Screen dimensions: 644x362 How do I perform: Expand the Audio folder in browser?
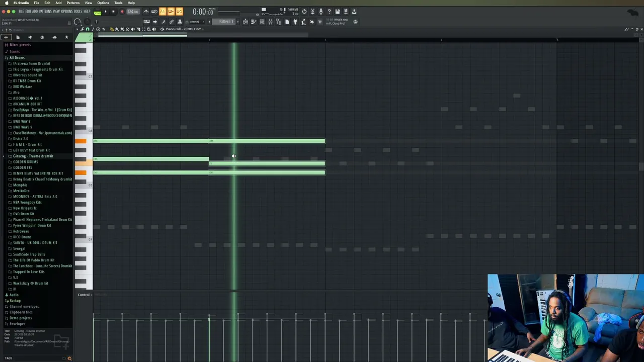tap(14, 295)
